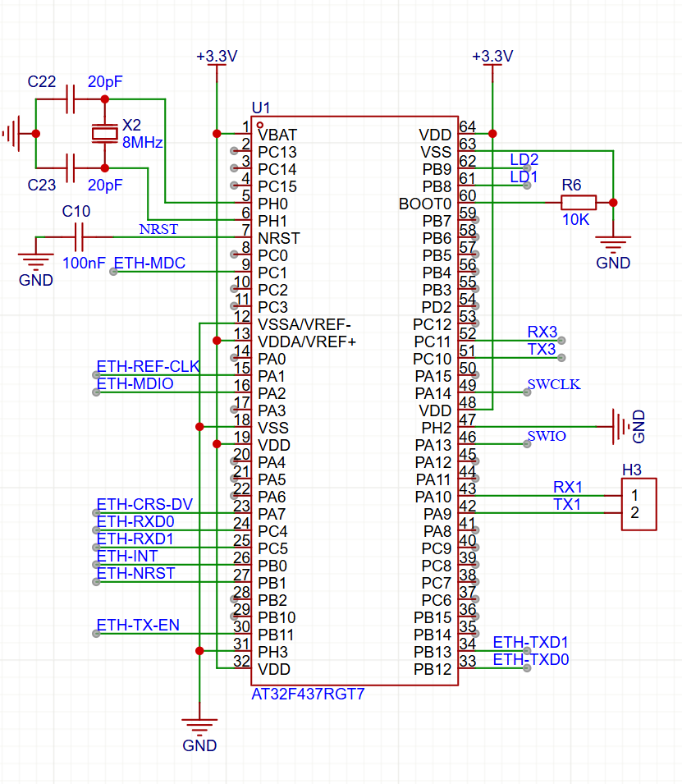Click the ETH-CRS-DV net label
Viewport: 682px width, 784px height.
click(144, 504)
